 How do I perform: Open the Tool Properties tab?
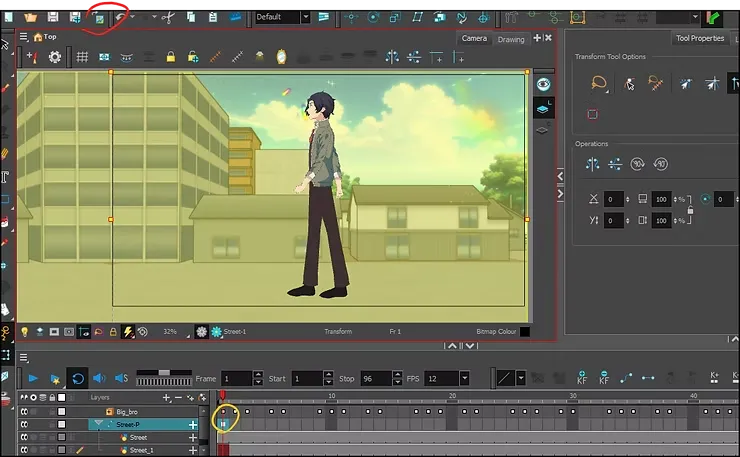pyautogui.click(x=700, y=38)
